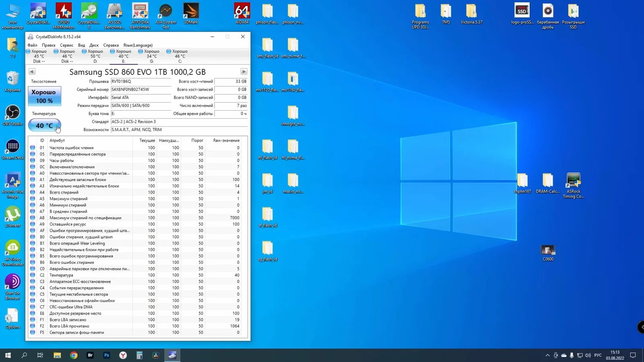Select the Всего LBA записано attribute row
The image size is (644, 362).
click(x=138, y=320)
